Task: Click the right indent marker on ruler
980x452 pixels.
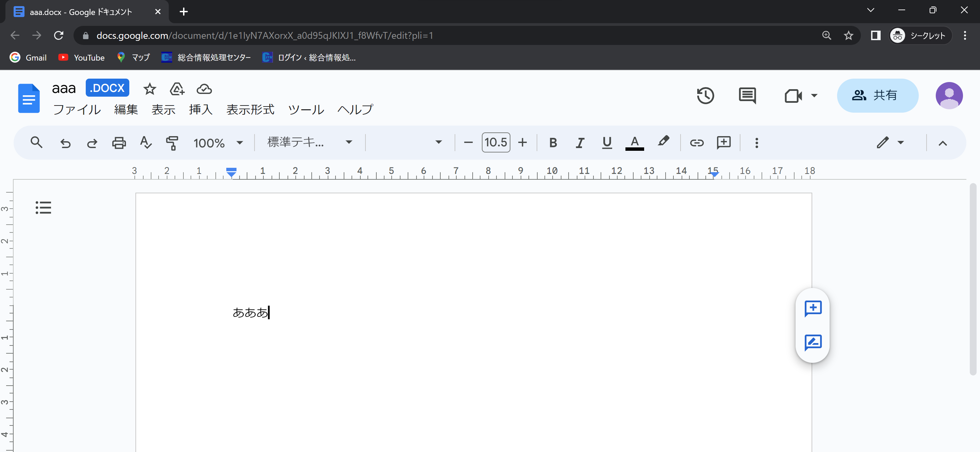Action: click(715, 174)
